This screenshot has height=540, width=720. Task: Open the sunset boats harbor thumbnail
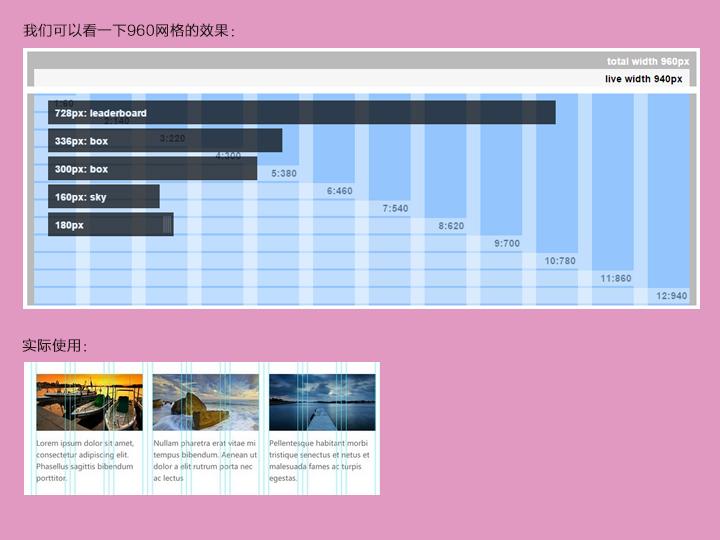coord(90,402)
